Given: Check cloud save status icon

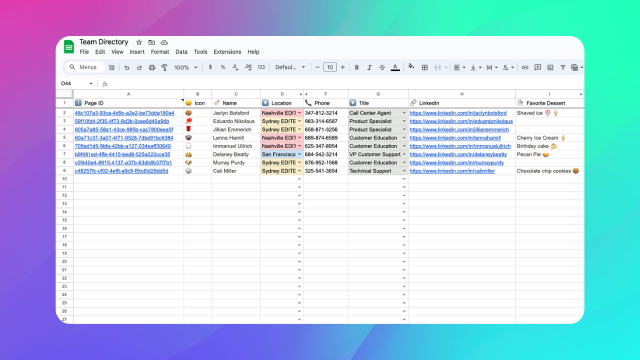Looking at the screenshot, I should tap(164, 42).
